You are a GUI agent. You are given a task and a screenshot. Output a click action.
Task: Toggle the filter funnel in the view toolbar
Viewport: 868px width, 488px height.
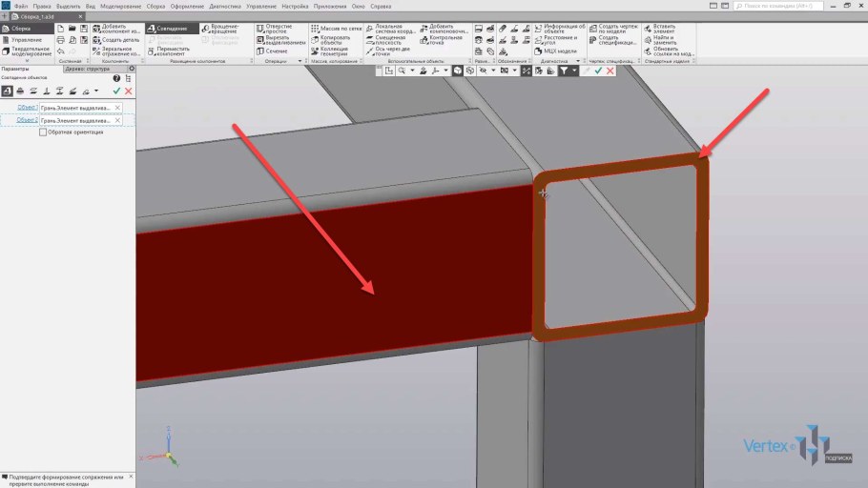[564, 71]
